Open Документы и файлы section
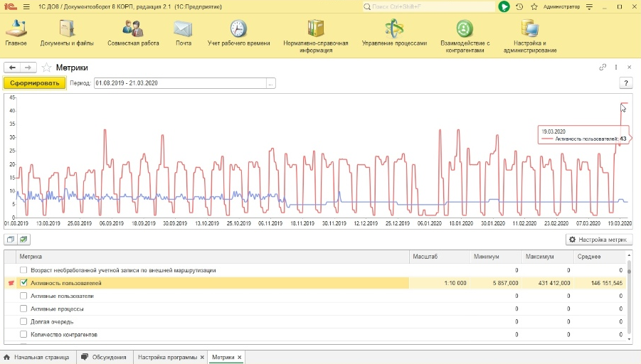The width and height of the screenshot is (641, 364). click(67, 33)
